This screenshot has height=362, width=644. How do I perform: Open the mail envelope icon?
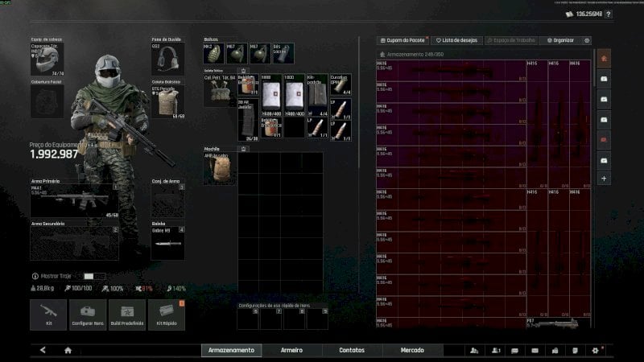pos(535,350)
